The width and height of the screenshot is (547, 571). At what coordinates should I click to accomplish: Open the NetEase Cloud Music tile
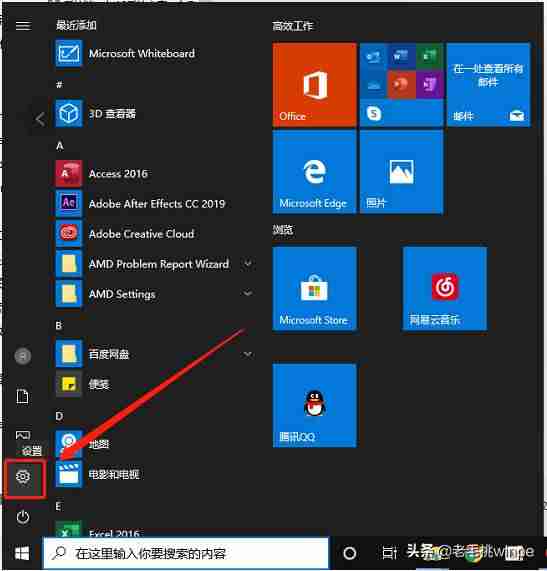point(445,288)
